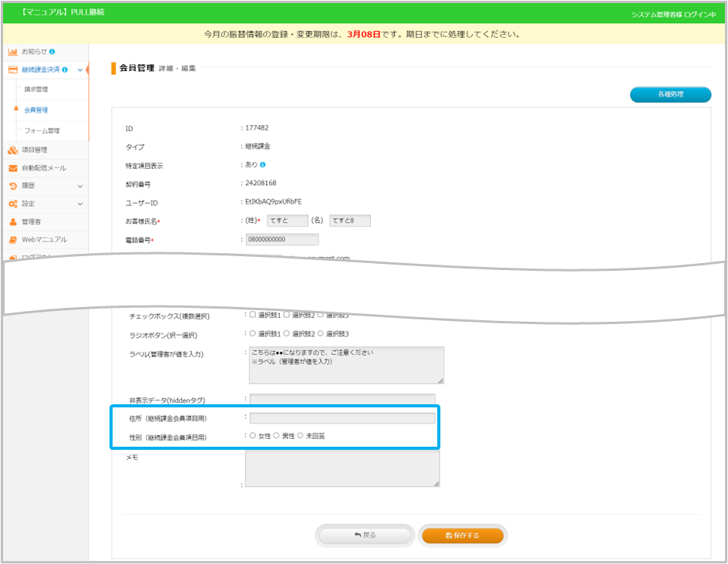Expand the 設定 submenu chevron
The width and height of the screenshot is (728, 564).
pos(80,204)
